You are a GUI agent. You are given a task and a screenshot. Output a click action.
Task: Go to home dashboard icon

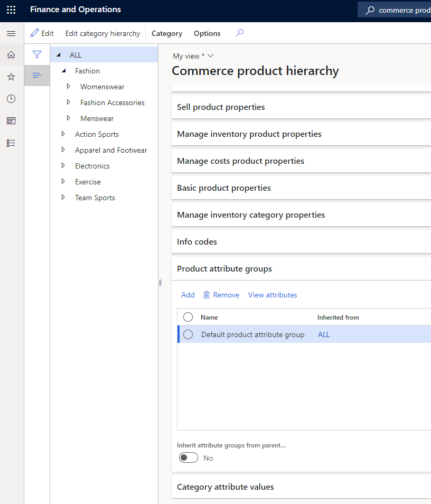[x=11, y=54]
